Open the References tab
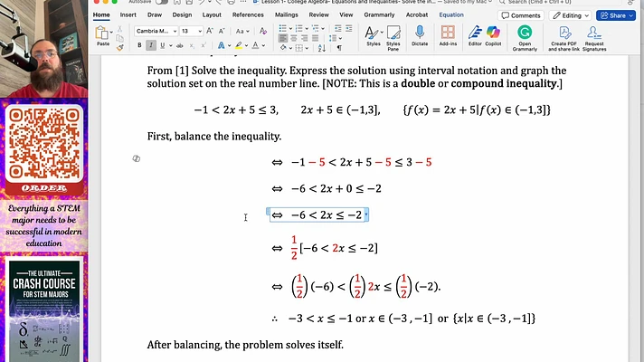This screenshot has width=644, height=362. point(248,14)
